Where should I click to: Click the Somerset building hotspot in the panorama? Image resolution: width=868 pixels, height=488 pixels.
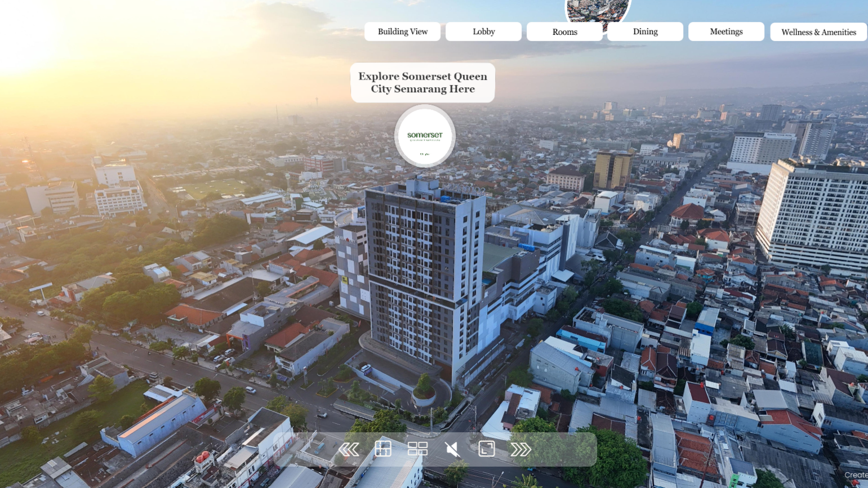tap(425, 136)
